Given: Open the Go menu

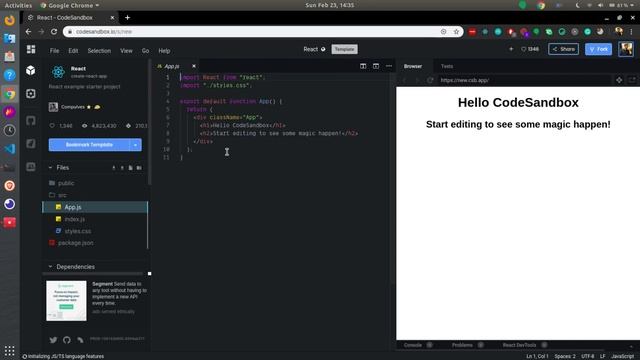Looking at the screenshot, I should (x=145, y=51).
